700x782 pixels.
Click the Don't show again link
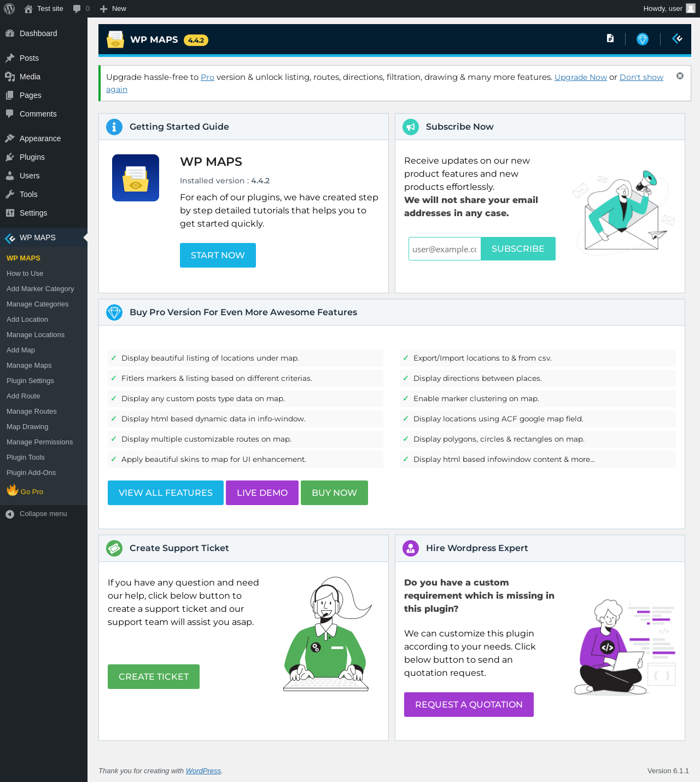point(641,77)
